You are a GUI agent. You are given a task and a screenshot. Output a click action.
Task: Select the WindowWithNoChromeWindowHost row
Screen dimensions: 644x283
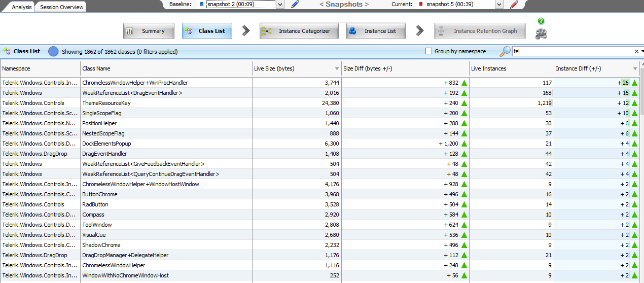[319, 275]
